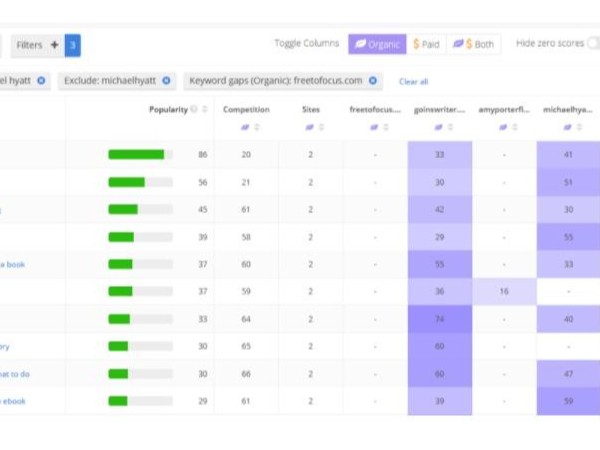Image resolution: width=600 pixels, height=450 pixels.
Task: Sort by Competition using its sort arrows
Action: pyautogui.click(x=256, y=127)
